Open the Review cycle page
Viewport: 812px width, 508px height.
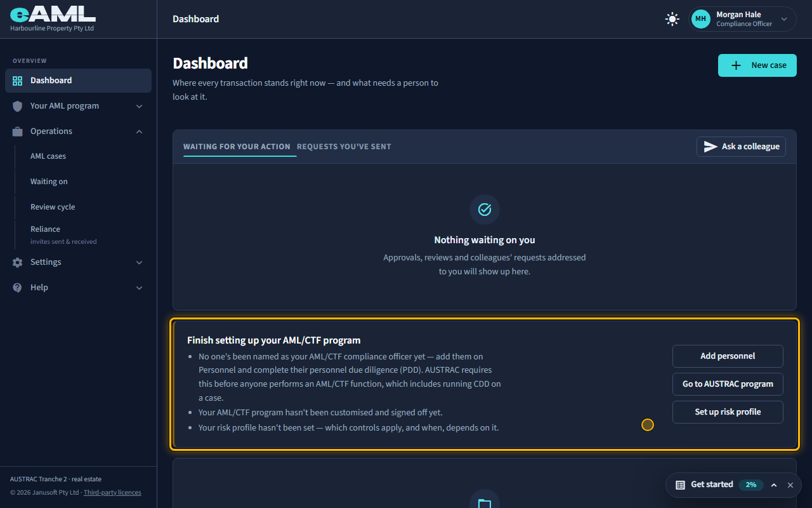53,207
